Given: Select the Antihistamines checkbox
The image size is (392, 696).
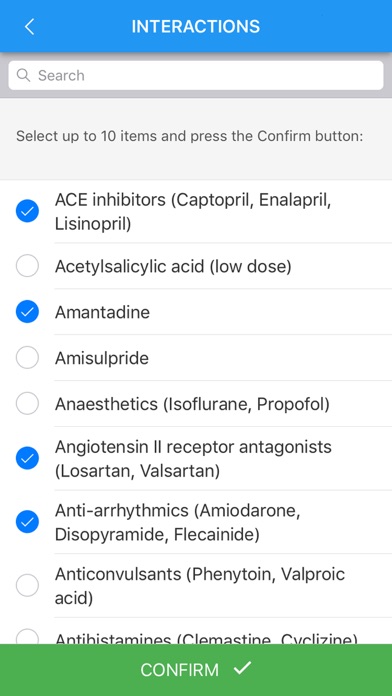Looking at the screenshot, I should 27,637.
